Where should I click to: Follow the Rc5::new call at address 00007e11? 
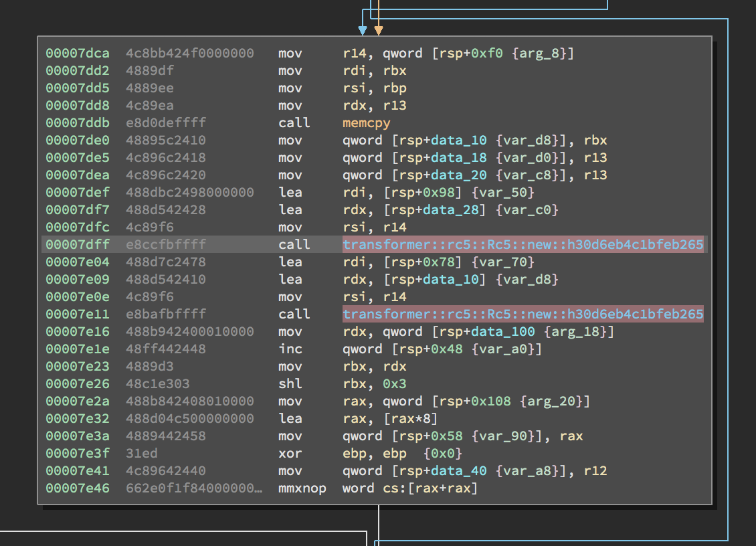point(523,314)
